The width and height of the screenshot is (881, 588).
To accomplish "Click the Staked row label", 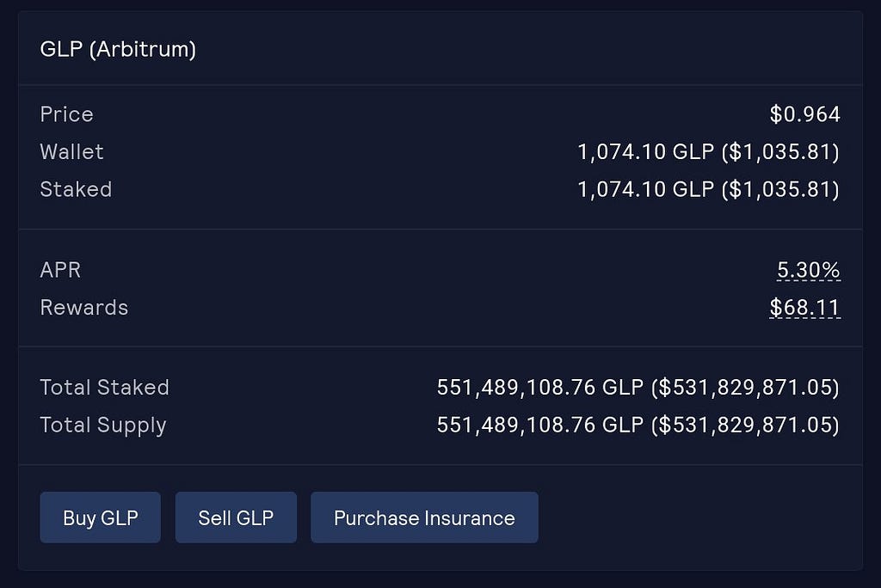I will tap(76, 190).
